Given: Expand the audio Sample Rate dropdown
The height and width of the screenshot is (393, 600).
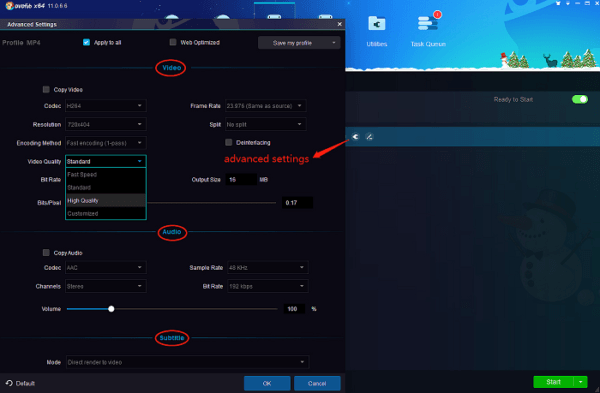Looking at the screenshot, I should coord(267,267).
